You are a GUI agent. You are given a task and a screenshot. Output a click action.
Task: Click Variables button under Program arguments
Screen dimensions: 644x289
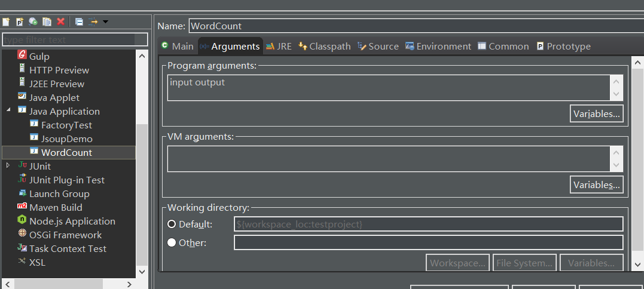click(x=596, y=114)
